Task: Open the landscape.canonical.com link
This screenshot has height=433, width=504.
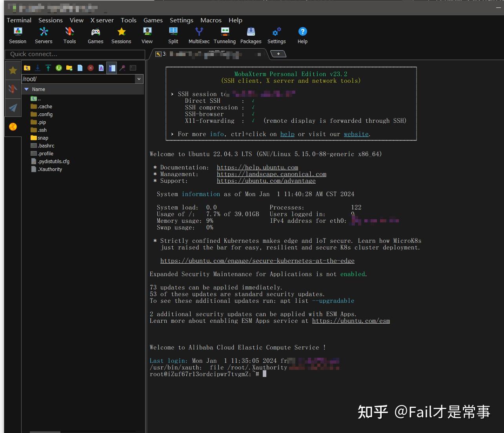Action: coord(271,174)
